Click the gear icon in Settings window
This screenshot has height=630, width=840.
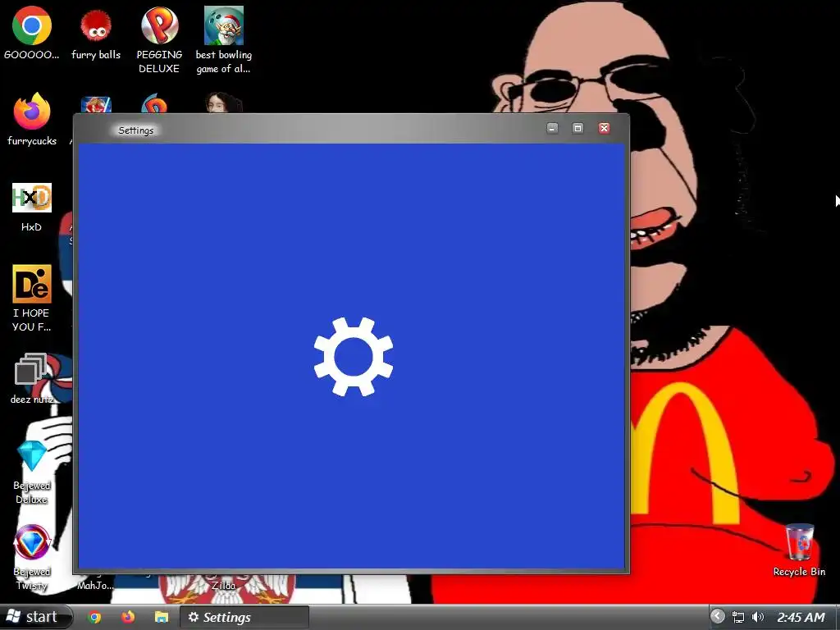tap(353, 357)
